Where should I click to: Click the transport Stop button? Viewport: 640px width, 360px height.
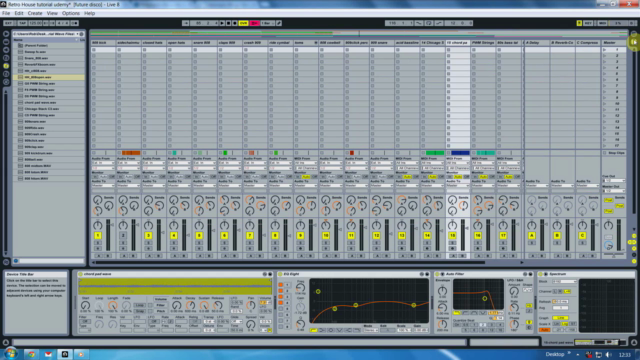click(228, 23)
